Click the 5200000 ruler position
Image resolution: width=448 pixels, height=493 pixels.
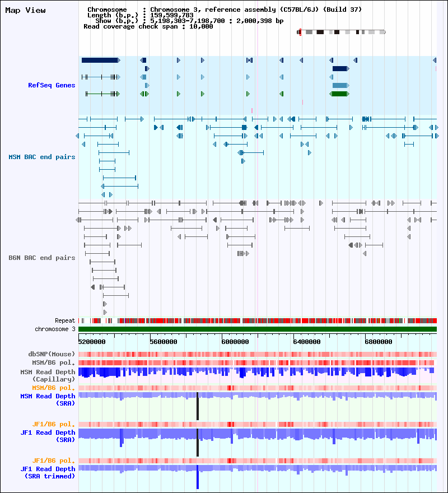click(92, 342)
